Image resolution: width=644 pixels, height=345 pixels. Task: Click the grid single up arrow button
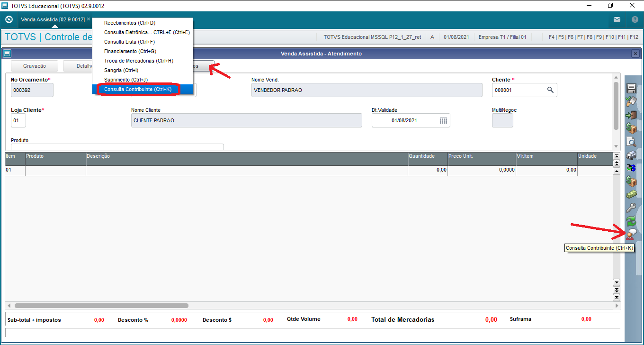pyautogui.click(x=617, y=171)
